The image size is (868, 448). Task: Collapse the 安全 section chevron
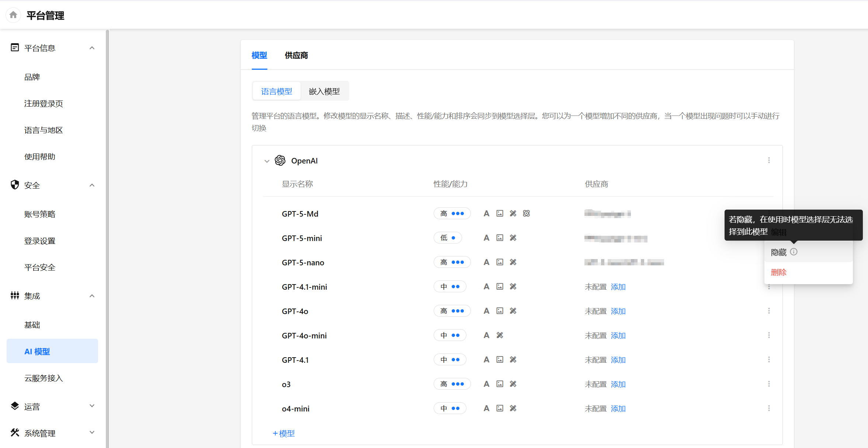click(x=92, y=185)
